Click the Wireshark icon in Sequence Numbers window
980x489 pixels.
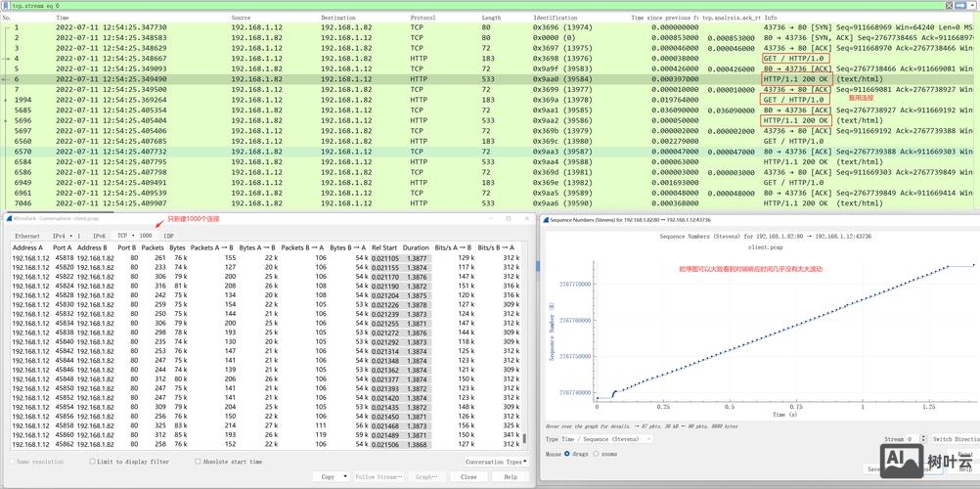[x=547, y=220]
